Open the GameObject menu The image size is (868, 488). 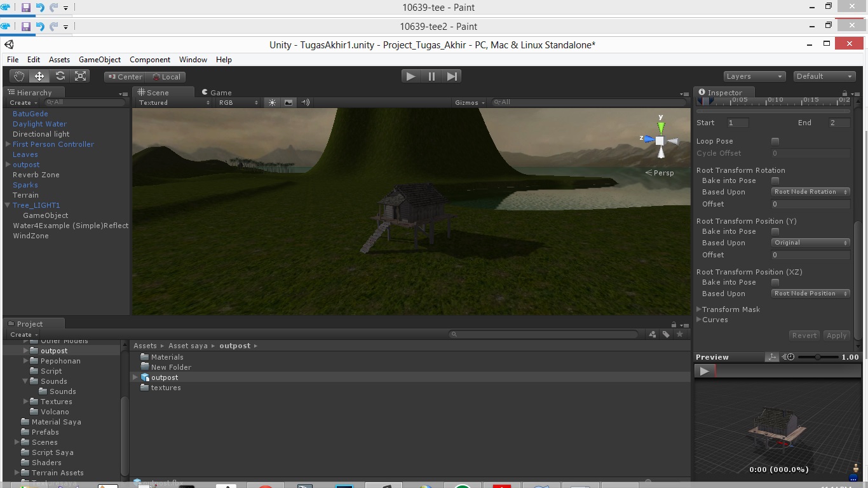(100, 60)
